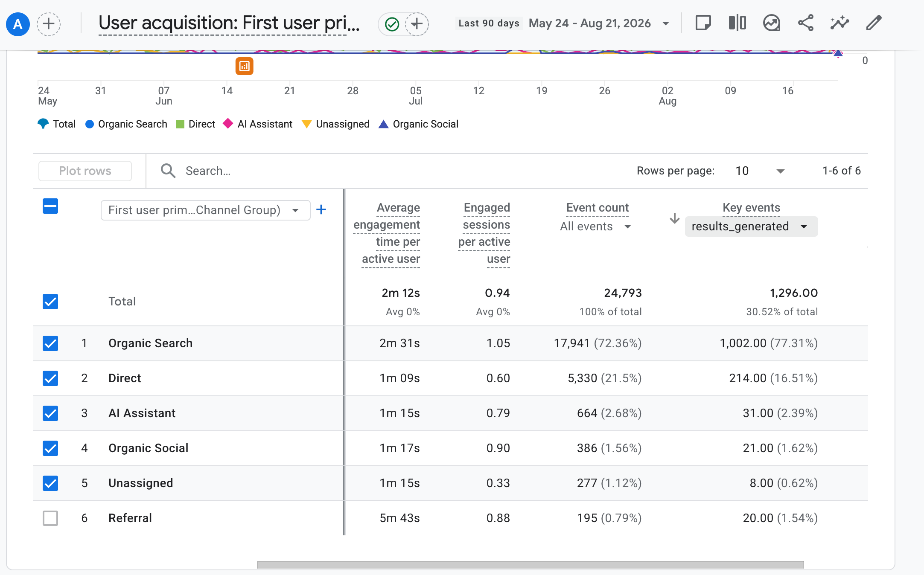The image size is (924, 575).
Task: Sort by Average engagement time per active user
Action: [387, 233]
